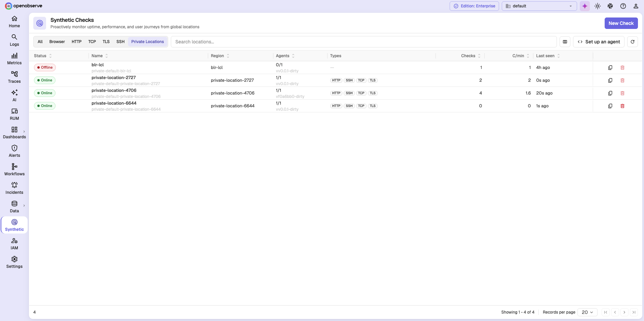Open the AI assistant sparkle icon
This screenshot has width=644, height=321.
585,6
